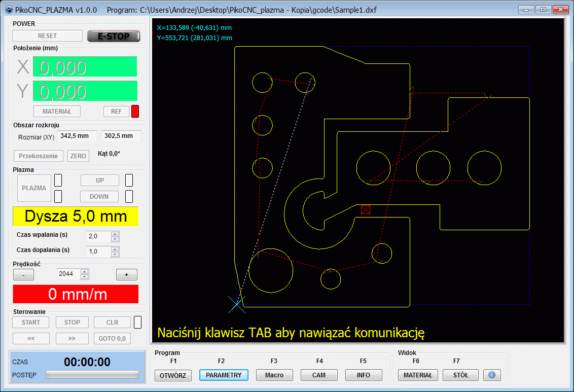The height and width of the screenshot is (392, 574).
Task: Decrease the Czas wpalania value with the down arrow
Action: (115, 239)
